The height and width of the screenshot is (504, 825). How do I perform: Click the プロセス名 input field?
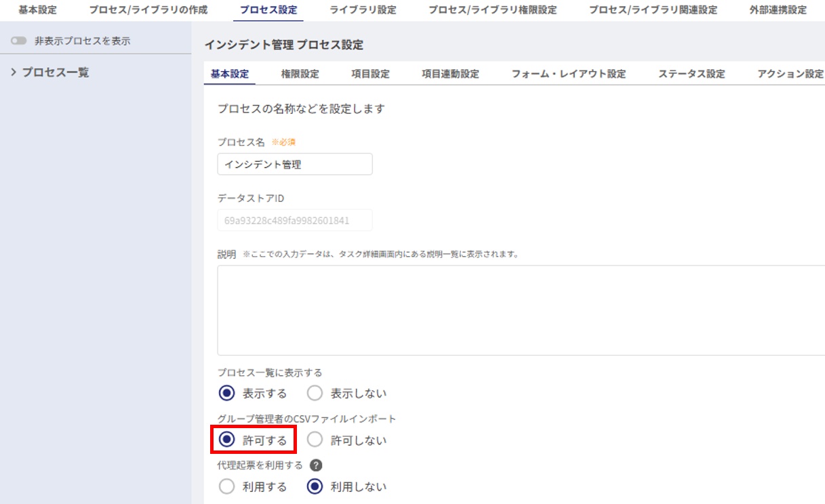(x=295, y=164)
